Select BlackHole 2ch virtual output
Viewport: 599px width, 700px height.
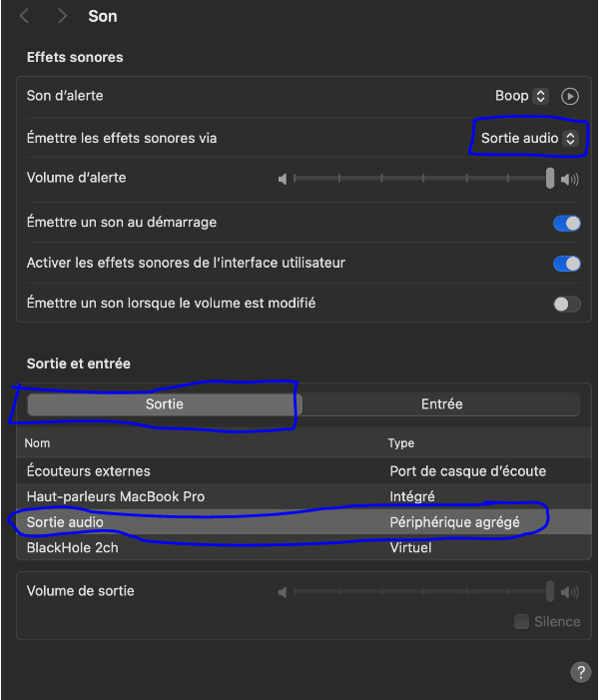tap(303, 547)
